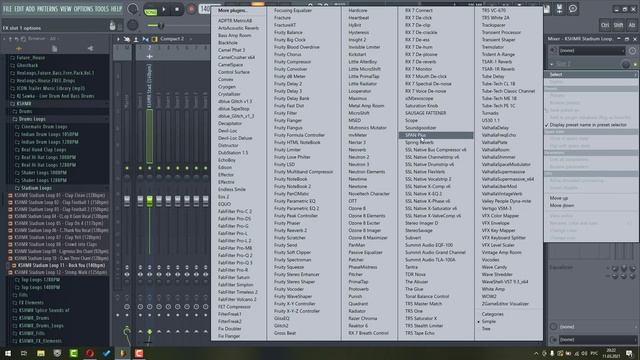640x360 pixels.
Task: Open the EDIT menu
Action: point(19,9)
